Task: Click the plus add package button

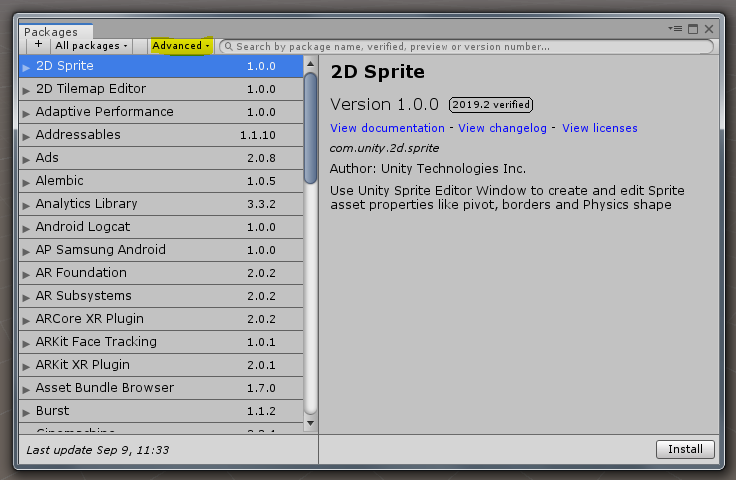Action: tap(38, 45)
